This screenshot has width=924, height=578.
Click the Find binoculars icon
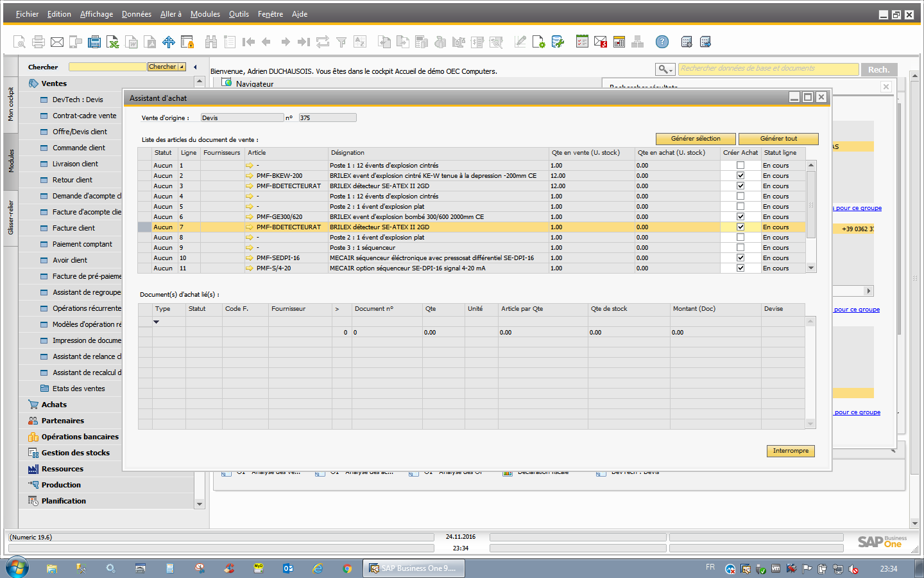tap(210, 42)
